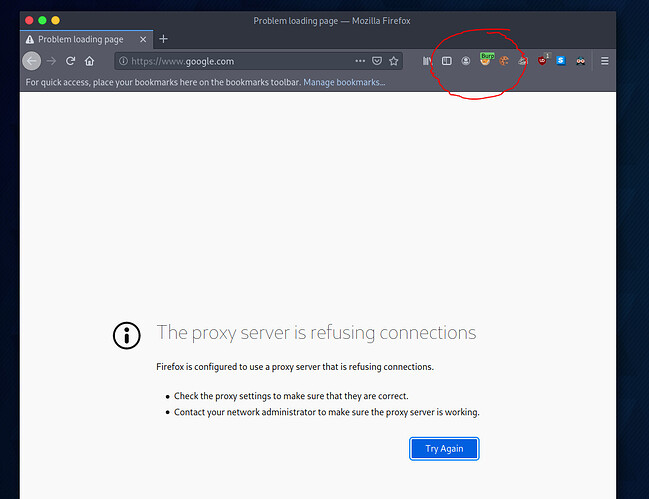Open the Firefox hamburger menu
This screenshot has height=499, width=649.
(605, 61)
